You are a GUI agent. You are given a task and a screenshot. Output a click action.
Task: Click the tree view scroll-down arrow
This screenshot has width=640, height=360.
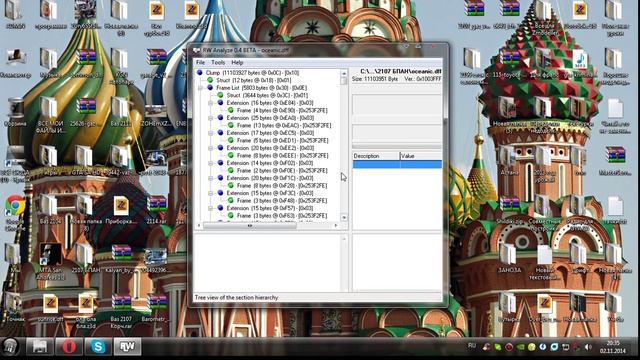point(344,217)
